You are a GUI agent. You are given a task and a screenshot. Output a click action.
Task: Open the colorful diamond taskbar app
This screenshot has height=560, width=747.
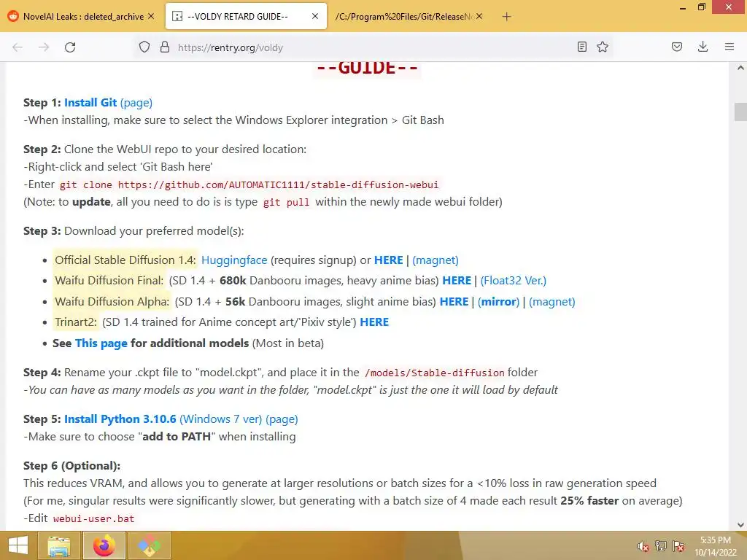(x=150, y=545)
